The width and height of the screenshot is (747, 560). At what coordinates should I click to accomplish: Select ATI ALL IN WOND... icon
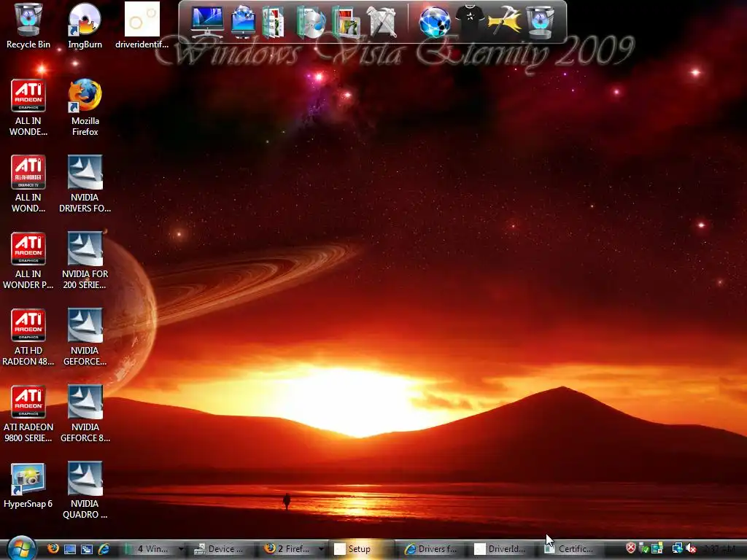(28, 184)
